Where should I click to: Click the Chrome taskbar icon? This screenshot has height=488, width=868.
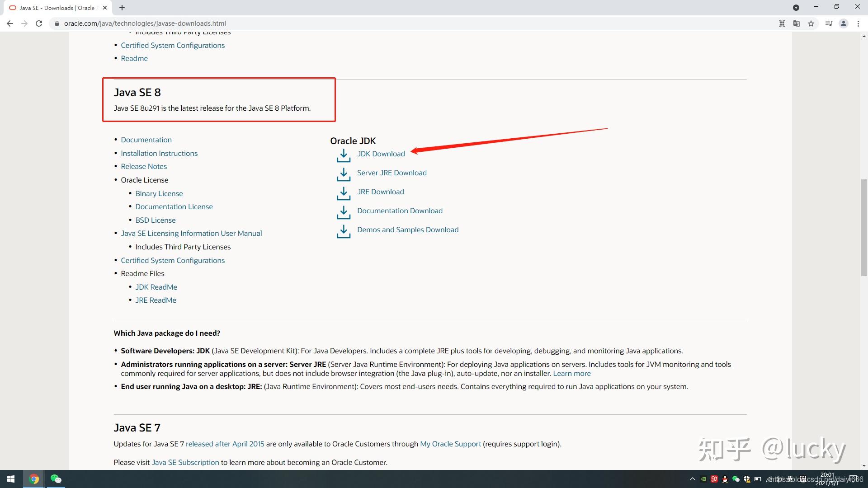(x=34, y=479)
